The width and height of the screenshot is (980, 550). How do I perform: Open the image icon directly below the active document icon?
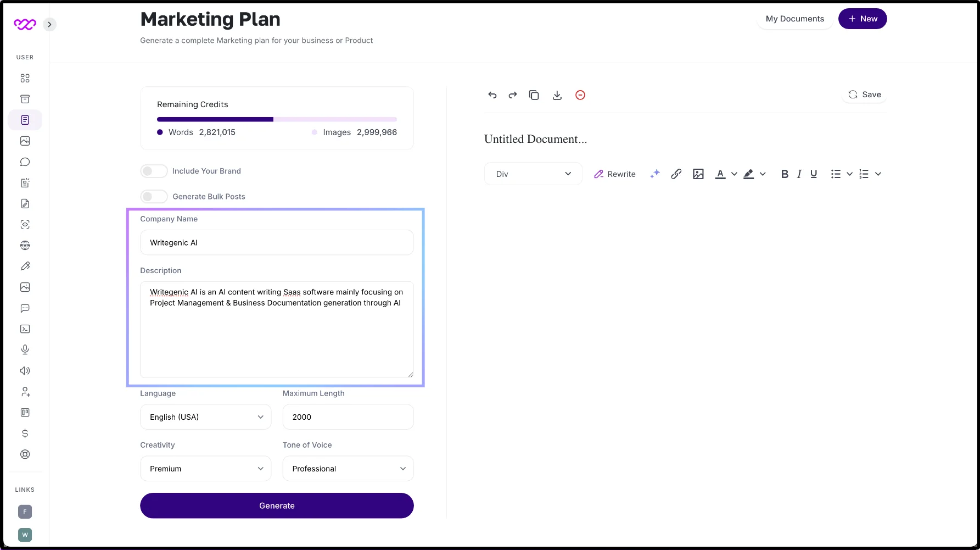click(25, 141)
